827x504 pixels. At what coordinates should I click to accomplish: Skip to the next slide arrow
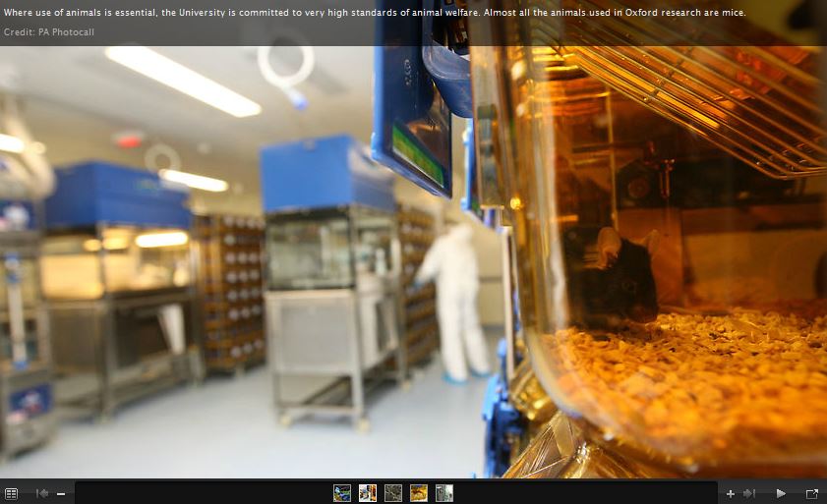pos(749,493)
